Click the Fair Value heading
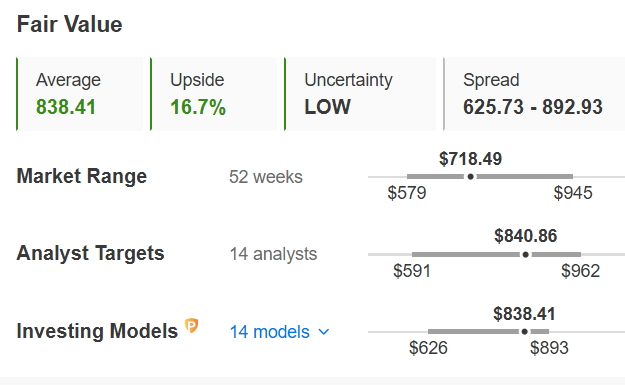The width and height of the screenshot is (625, 385). click(69, 24)
